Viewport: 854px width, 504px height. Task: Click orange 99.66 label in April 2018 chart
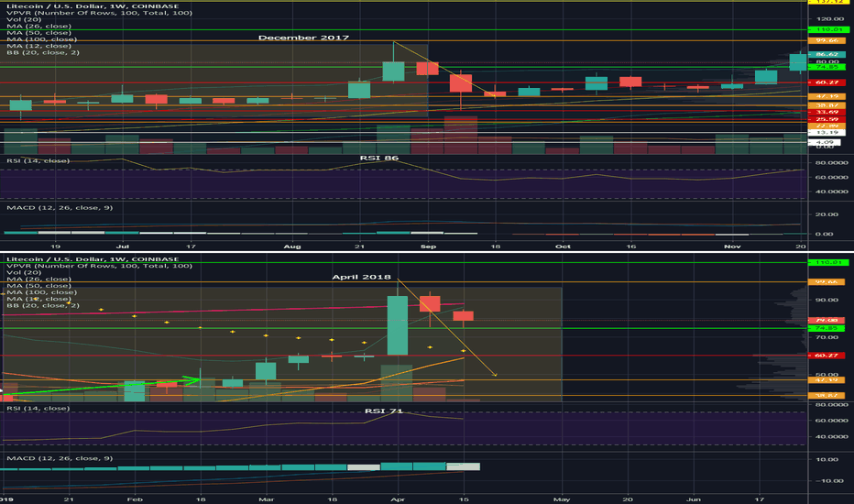point(827,281)
